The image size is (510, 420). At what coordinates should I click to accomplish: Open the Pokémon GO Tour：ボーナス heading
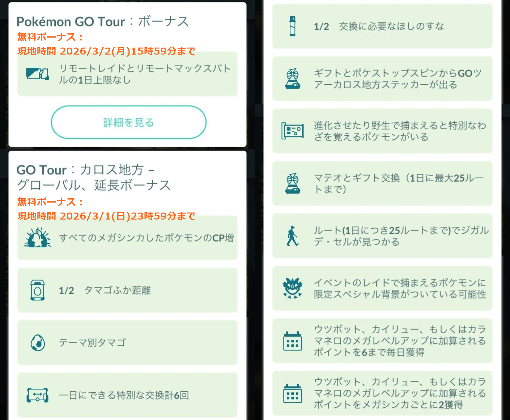click(x=103, y=21)
